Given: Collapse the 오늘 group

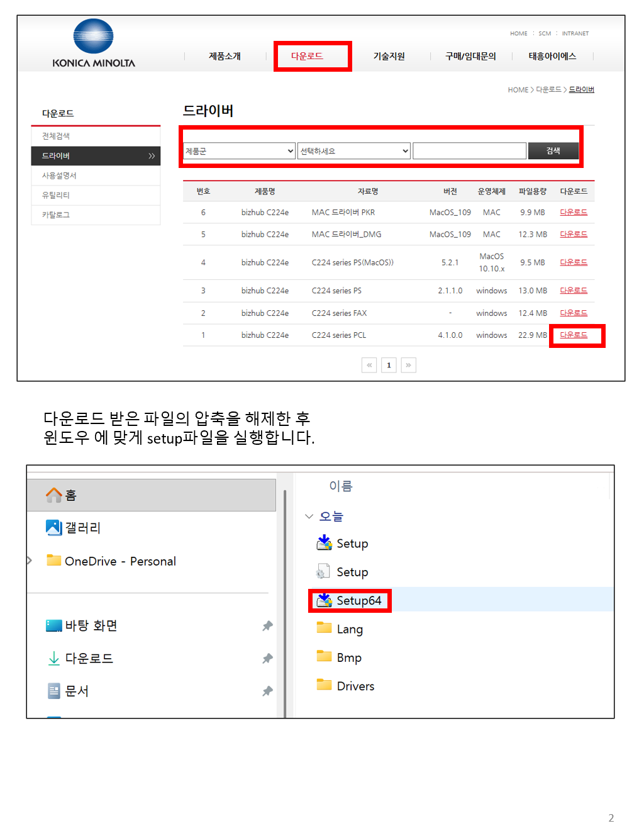Looking at the screenshot, I should 309,517.
